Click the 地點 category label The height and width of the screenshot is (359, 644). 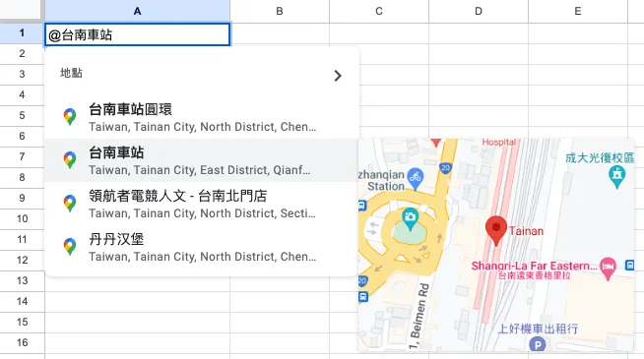tap(71, 73)
